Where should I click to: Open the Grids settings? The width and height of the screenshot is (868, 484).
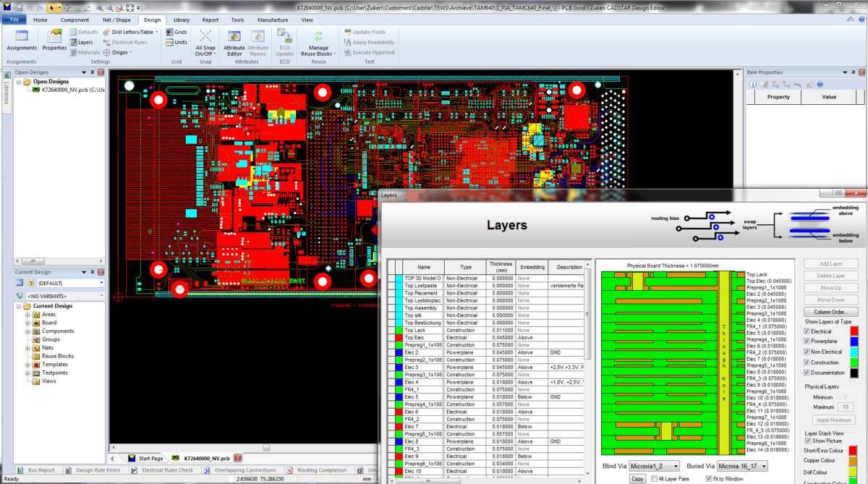[x=176, y=32]
